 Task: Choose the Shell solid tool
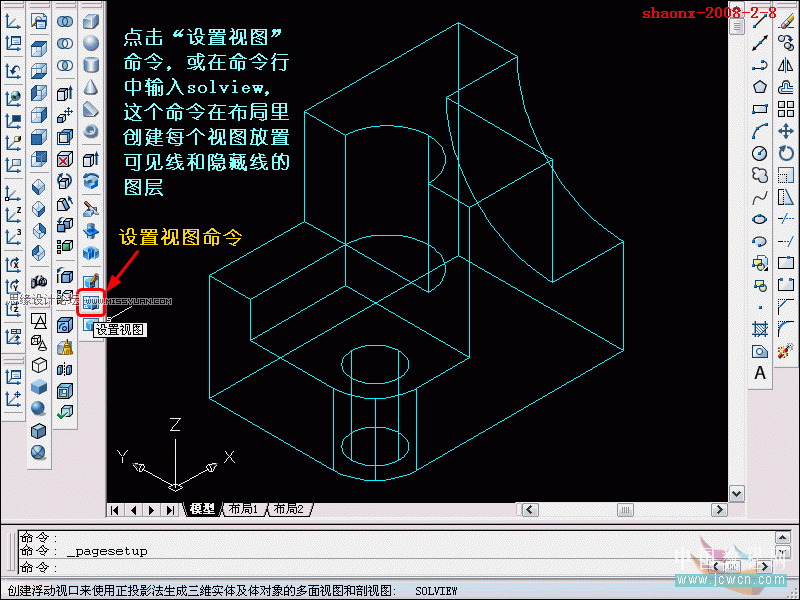pyautogui.click(x=65, y=391)
